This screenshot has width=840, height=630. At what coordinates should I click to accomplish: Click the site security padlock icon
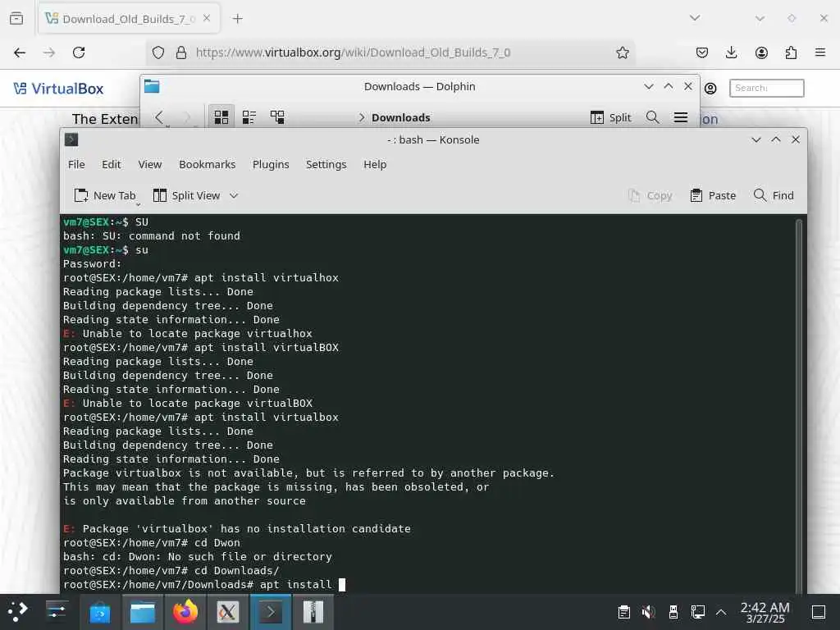point(181,52)
